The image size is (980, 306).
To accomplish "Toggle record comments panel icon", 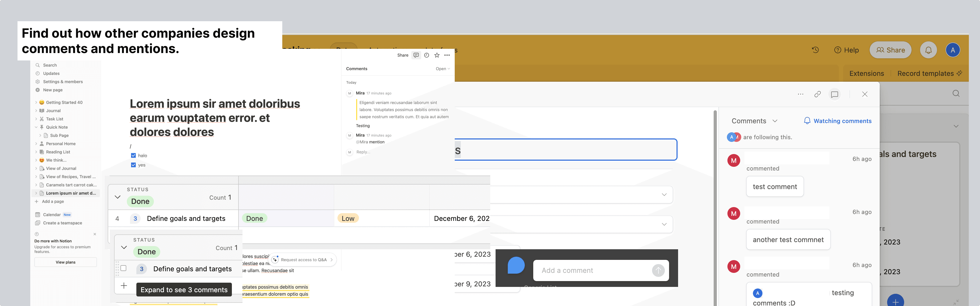I will tap(835, 94).
